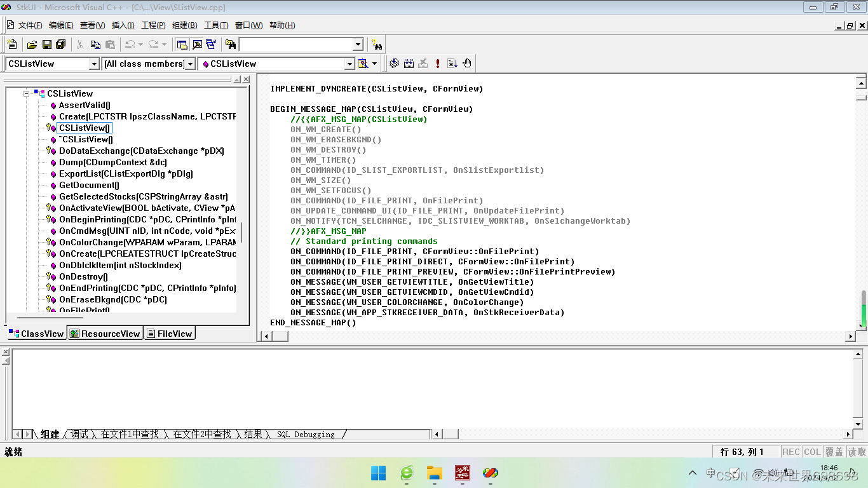868x488 pixels.
Task: Click the Copy icon in toolbar
Action: (x=95, y=44)
